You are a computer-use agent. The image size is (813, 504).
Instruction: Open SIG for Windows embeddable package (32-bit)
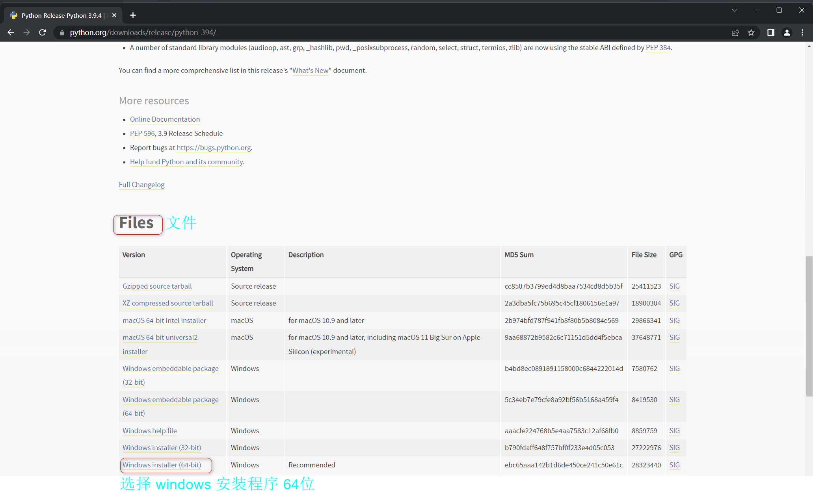point(674,369)
